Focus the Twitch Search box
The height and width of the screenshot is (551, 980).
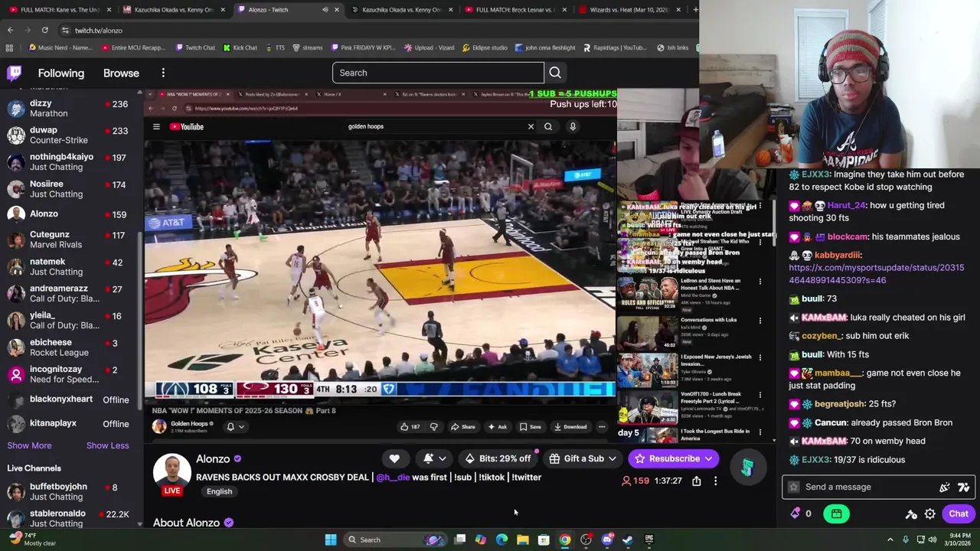[438, 73]
